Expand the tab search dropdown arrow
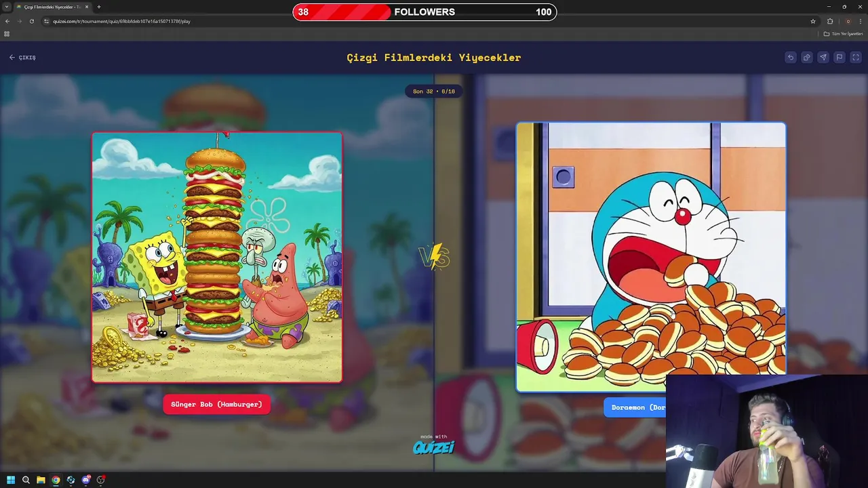 pos(7,7)
